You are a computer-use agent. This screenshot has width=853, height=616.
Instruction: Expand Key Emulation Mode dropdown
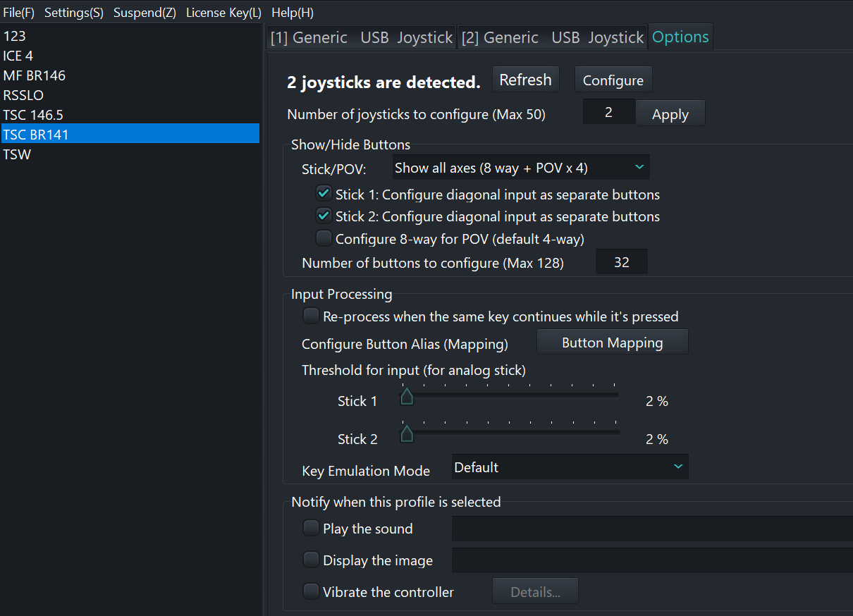pyautogui.click(x=570, y=467)
